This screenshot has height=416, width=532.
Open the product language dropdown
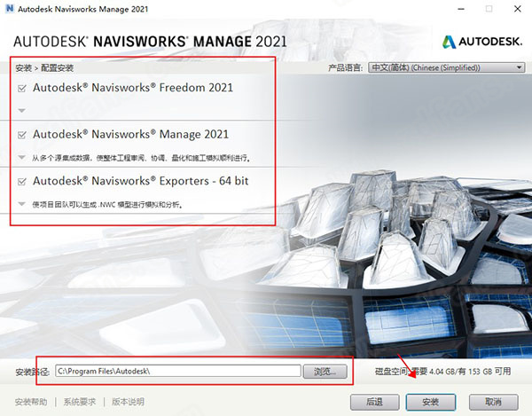pyautogui.click(x=447, y=67)
